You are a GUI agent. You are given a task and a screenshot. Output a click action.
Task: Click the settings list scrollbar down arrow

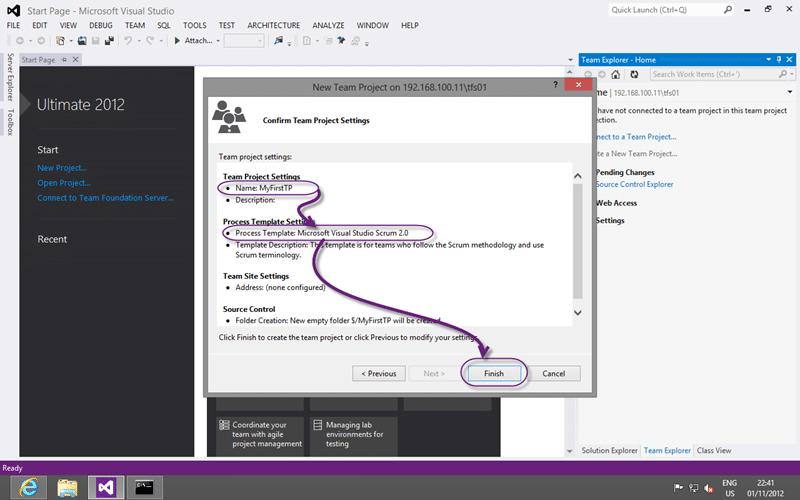point(578,313)
